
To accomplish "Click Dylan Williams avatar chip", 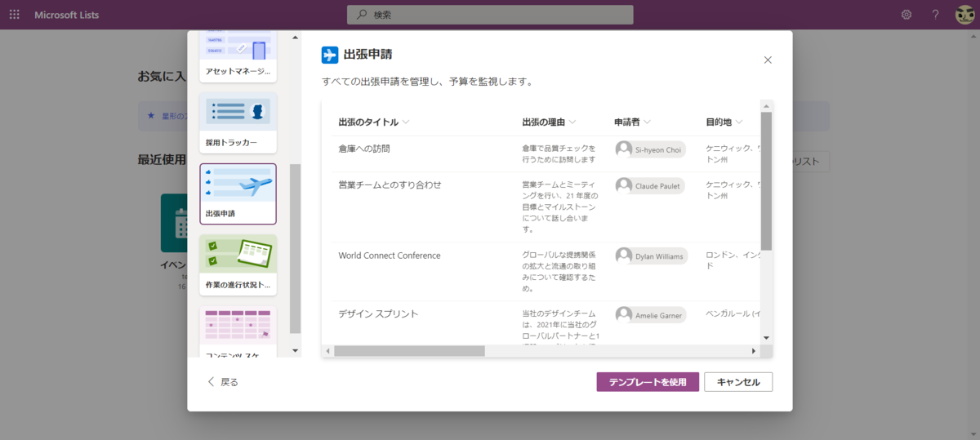I will point(652,256).
